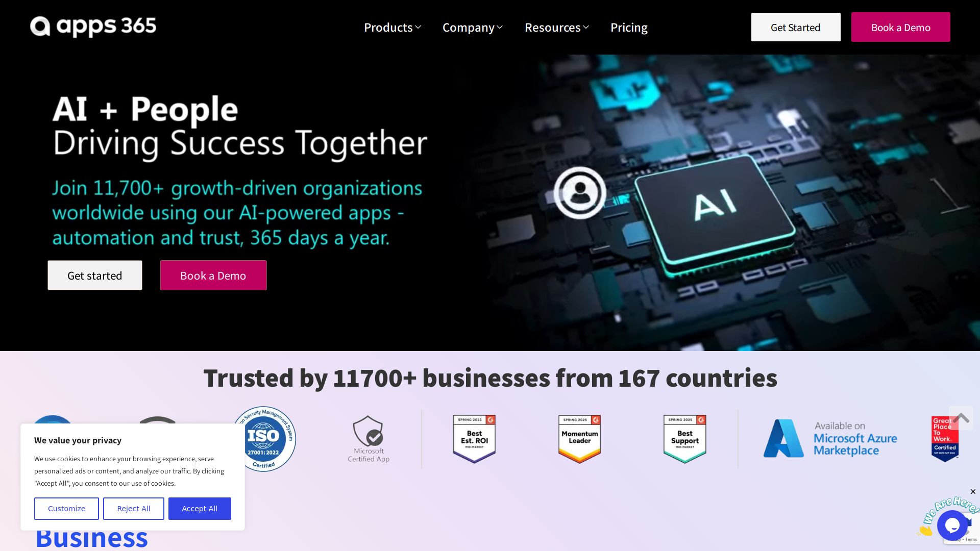Open the Microsoft Azure Marketplace logo
The width and height of the screenshot is (980, 551).
830,439
